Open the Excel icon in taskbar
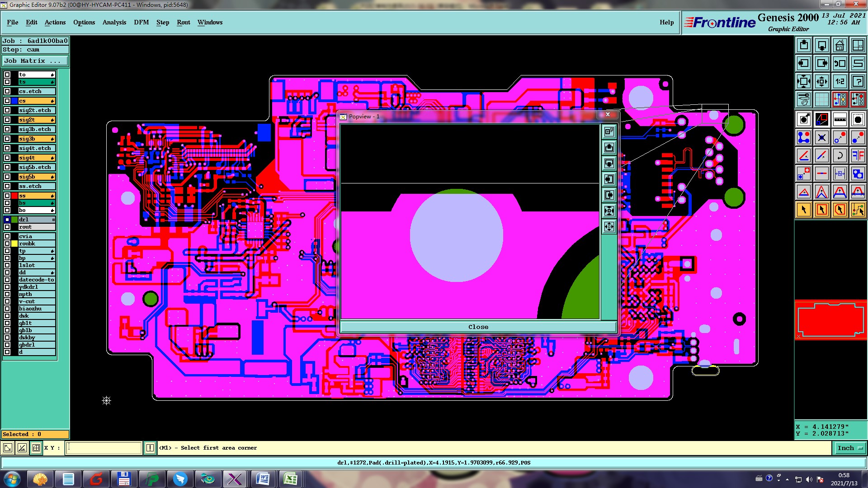The image size is (868, 488). pos(290,479)
